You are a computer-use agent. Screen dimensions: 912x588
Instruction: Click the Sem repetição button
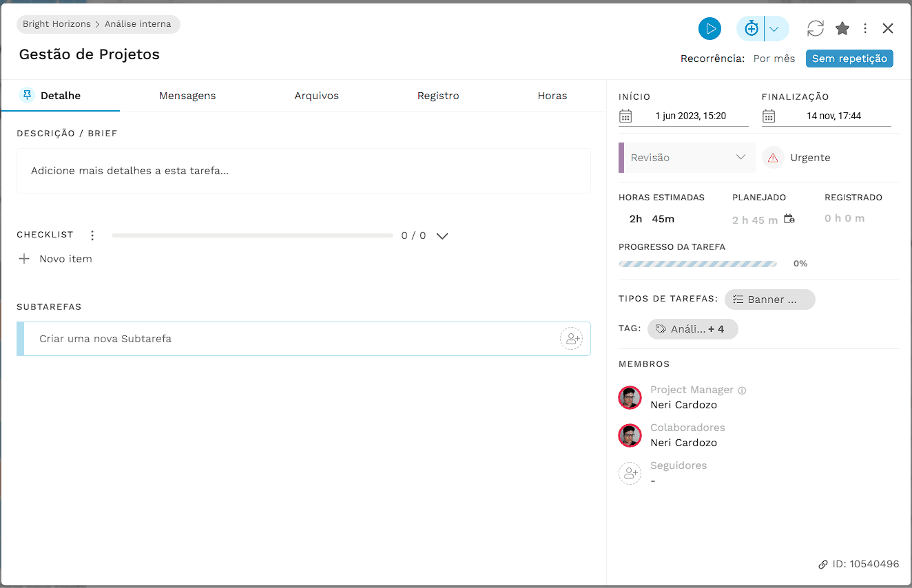(x=849, y=59)
